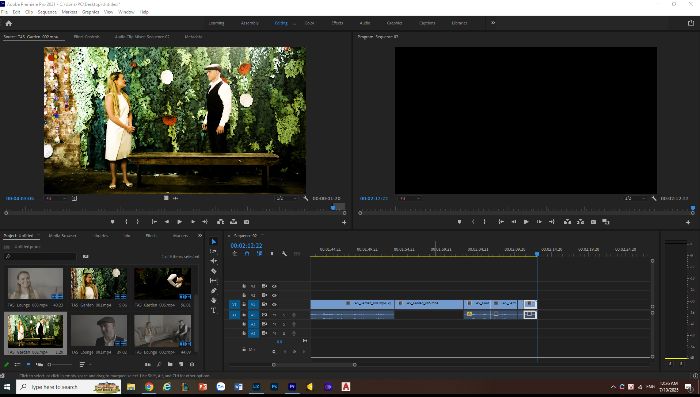Step back one frame in Source monitor
The image size is (700, 397).
pyautogui.click(x=167, y=221)
